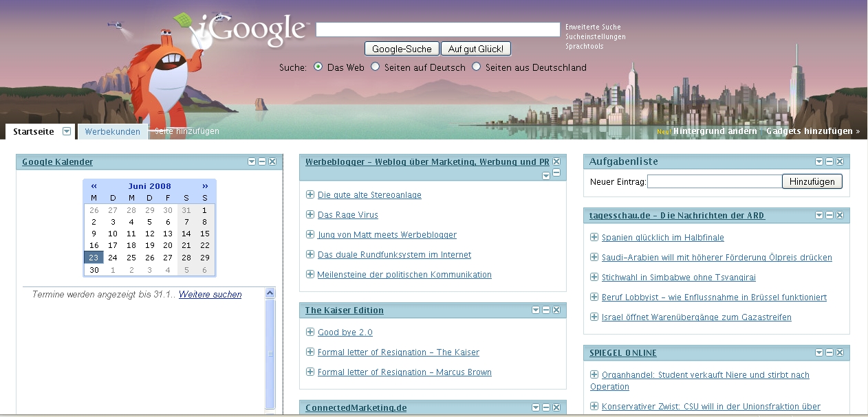Expand 'Das duale Rundfunksystem im Internet' entry
Viewport: 868px width, 417px height.
[310, 254]
